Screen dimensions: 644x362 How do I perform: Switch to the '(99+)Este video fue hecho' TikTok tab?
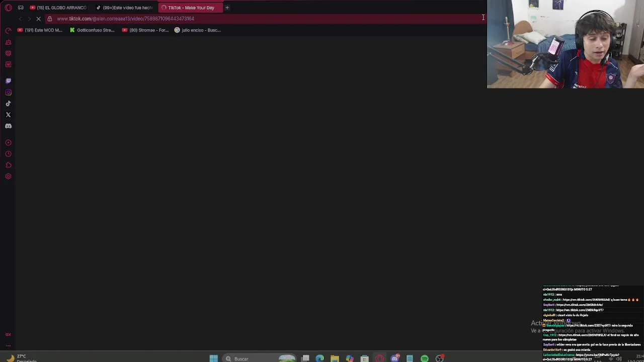click(125, 8)
